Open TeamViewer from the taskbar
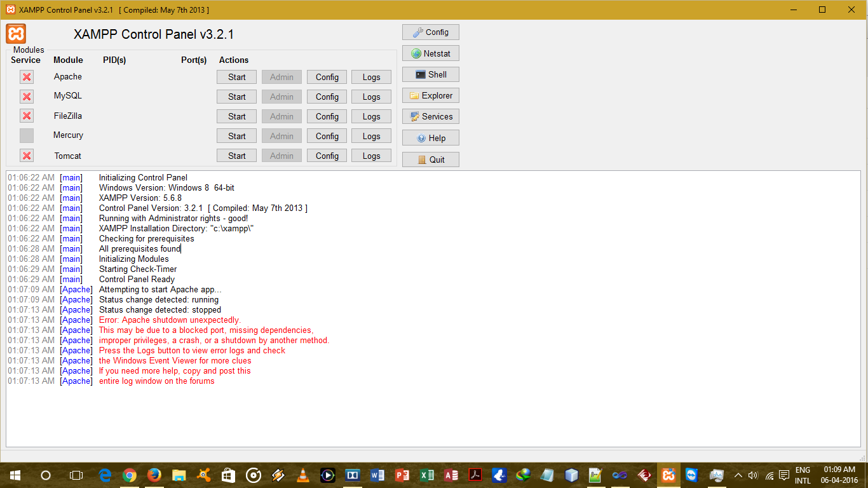This screenshot has height=488, width=868. (692, 475)
